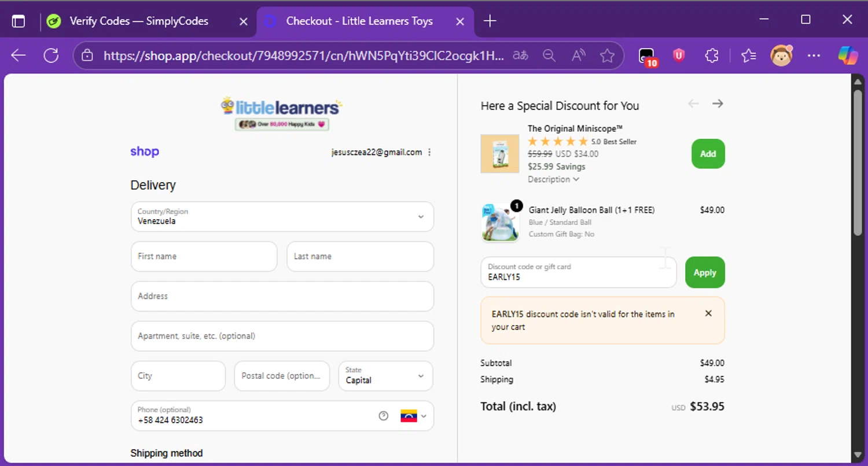Screen dimensions: 868x466
Task: Open the tab actions menu icon
Action: tap(19, 21)
